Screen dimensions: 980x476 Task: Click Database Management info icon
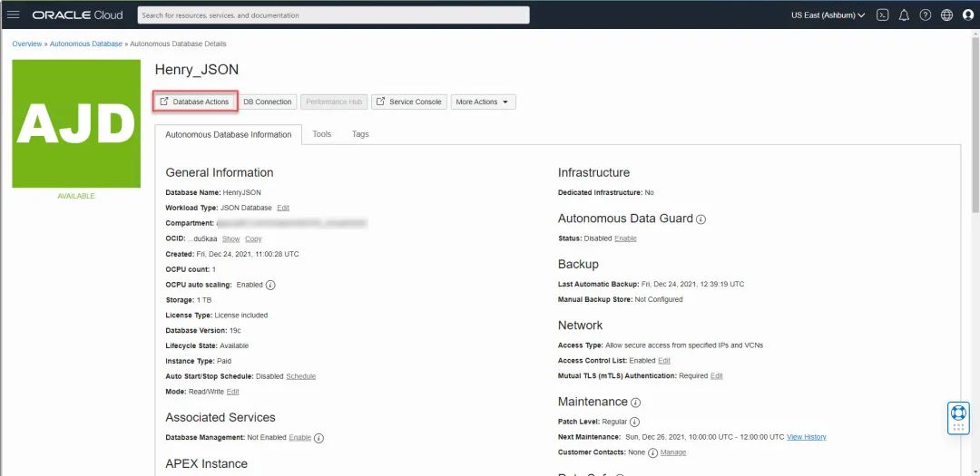click(x=318, y=438)
